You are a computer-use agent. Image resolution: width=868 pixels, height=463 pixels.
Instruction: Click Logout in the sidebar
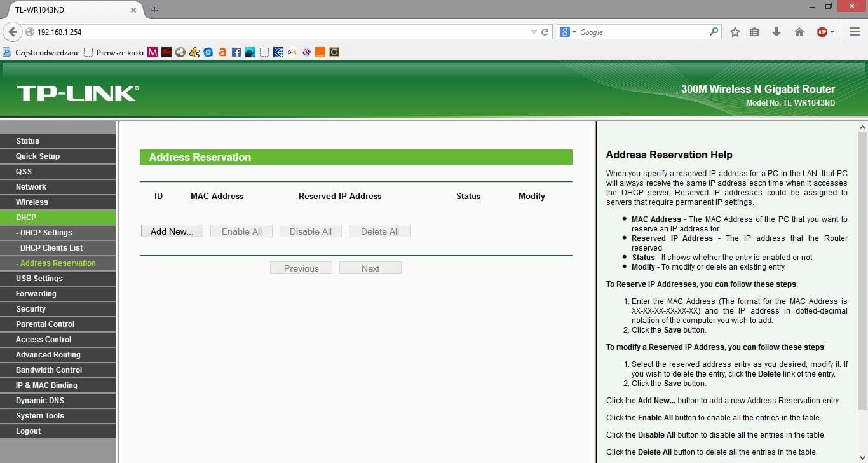pyautogui.click(x=58, y=431)
